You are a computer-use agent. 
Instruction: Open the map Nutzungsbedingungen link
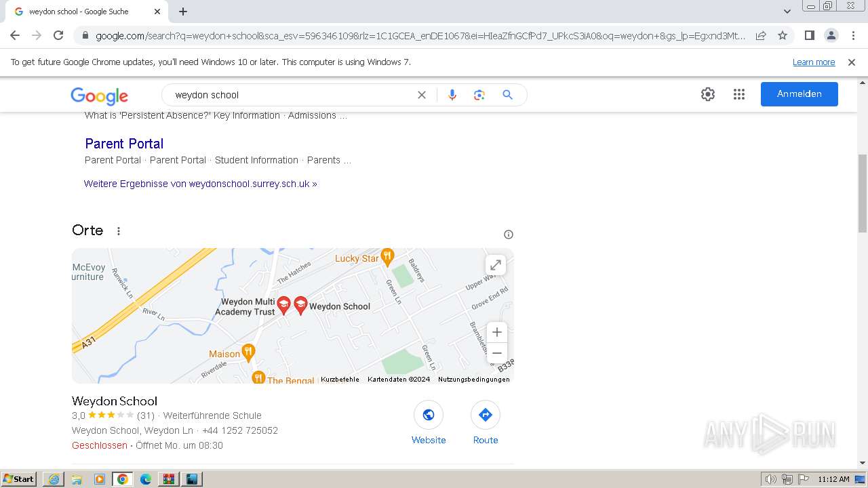[473, 380]
